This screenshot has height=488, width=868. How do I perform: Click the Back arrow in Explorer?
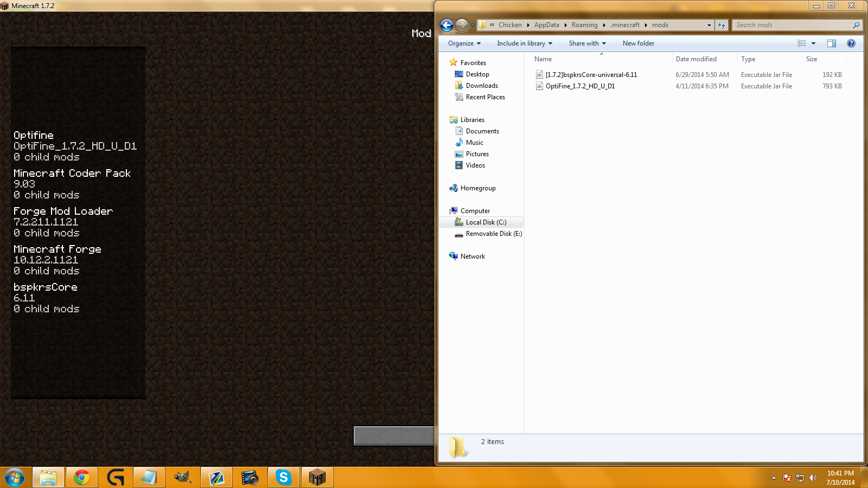point(446,25)
